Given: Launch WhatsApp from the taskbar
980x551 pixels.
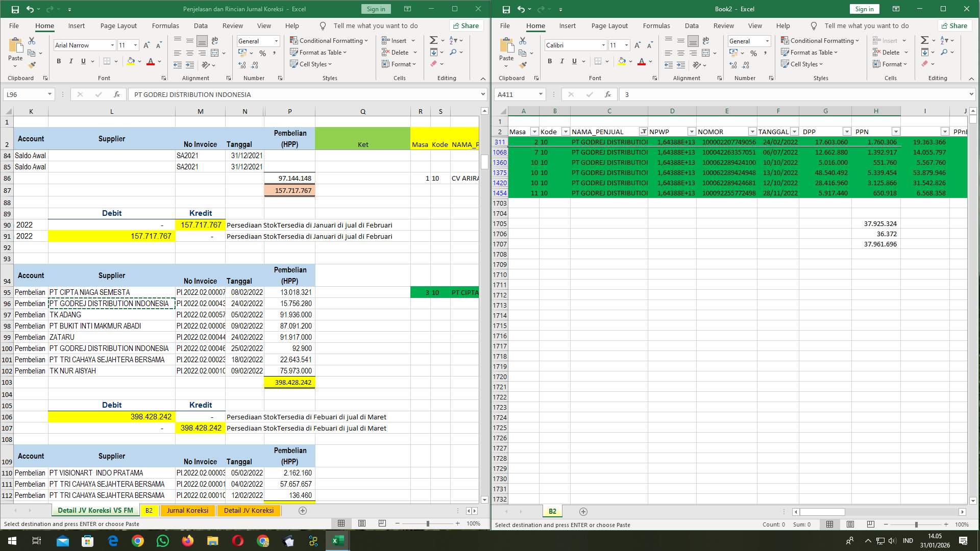Looking at the screenshot, I should [x=163, y=540].
